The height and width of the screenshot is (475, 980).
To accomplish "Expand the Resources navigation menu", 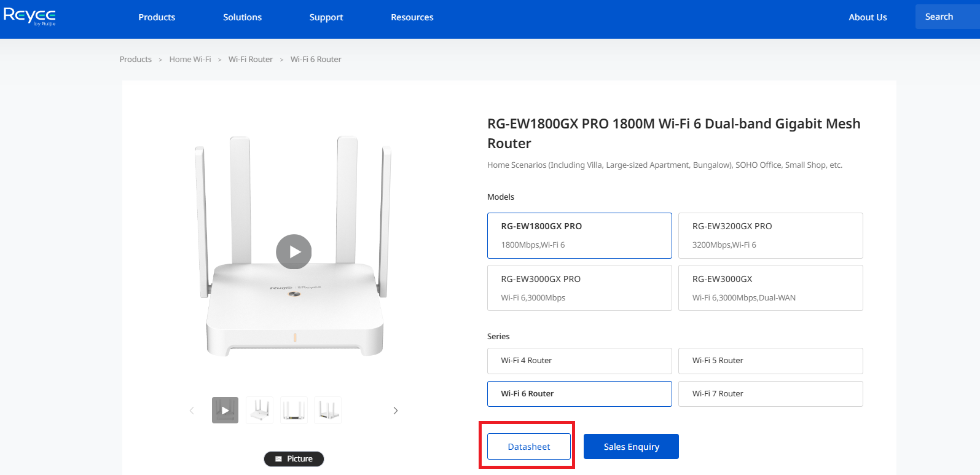I will 412,17.
